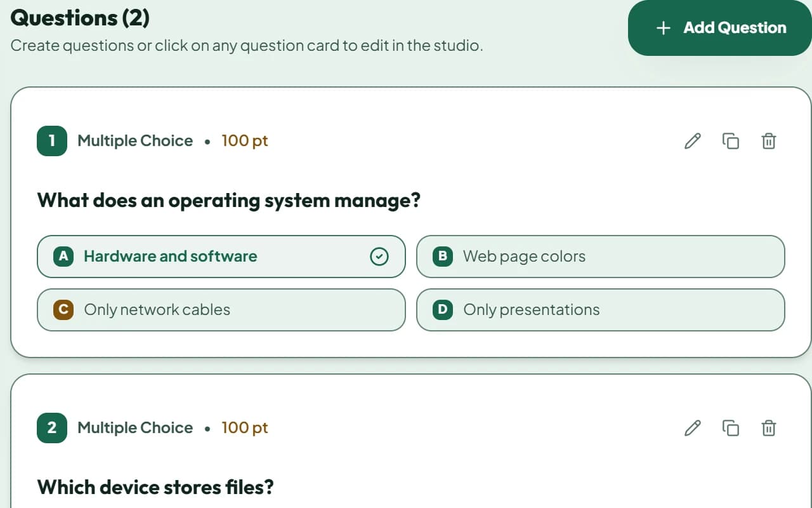The image size is (812, 508).
Task: Click the correct-answer checkmark on option A
Action: coord(379,257)
